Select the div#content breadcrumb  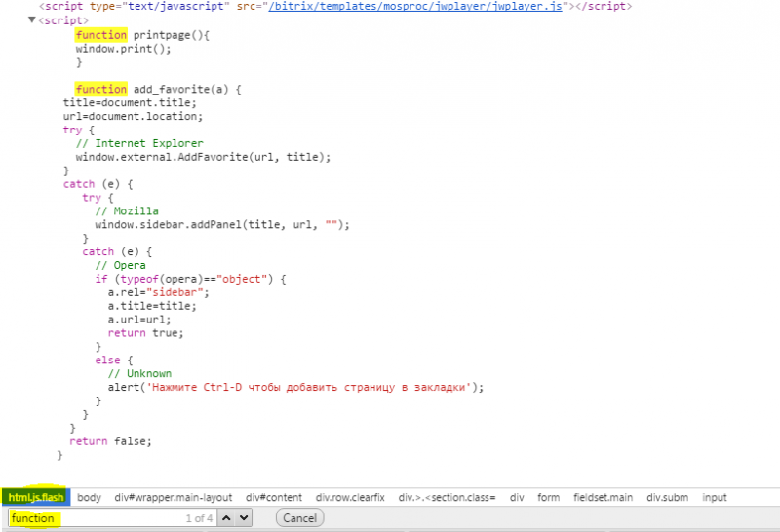[x=274, y=497]
